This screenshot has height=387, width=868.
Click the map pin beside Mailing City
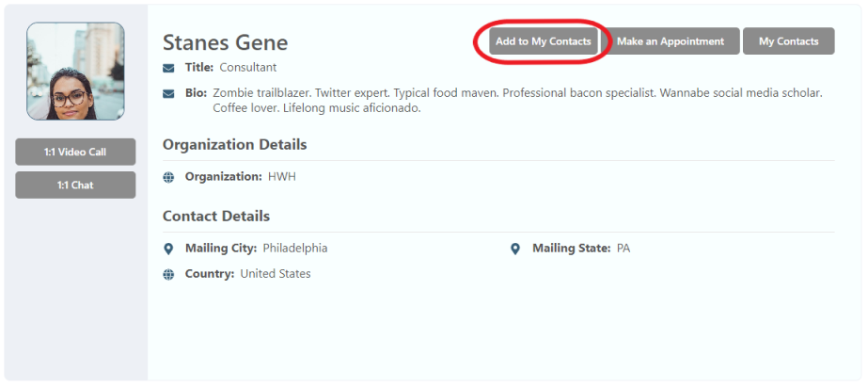coord(168,249)
